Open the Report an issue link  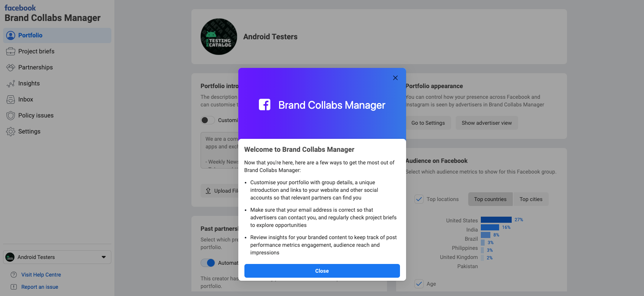tap(40, 287)
